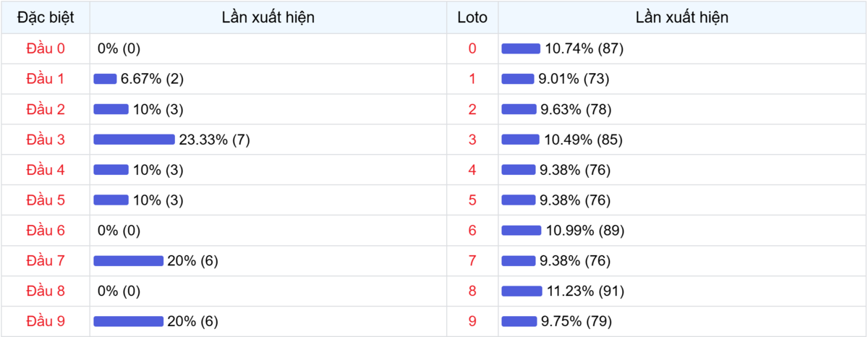Click the 10.49% (85) bar for Loto 3
868x337 pixels.
(x=520, y=140)
